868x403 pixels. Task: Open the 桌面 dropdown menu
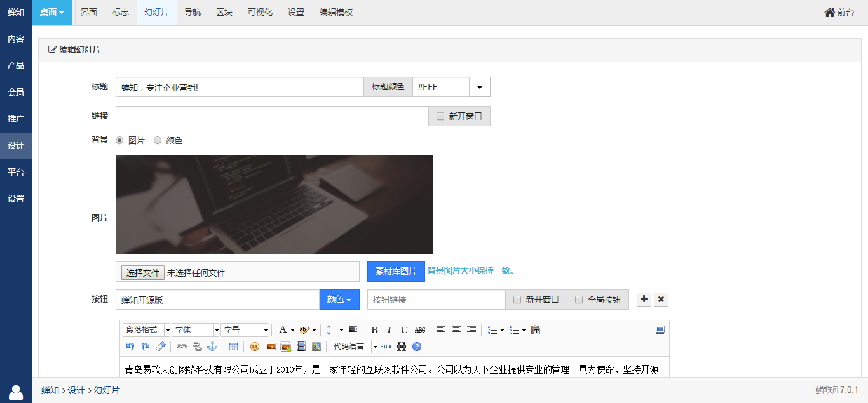pos(52,13)
